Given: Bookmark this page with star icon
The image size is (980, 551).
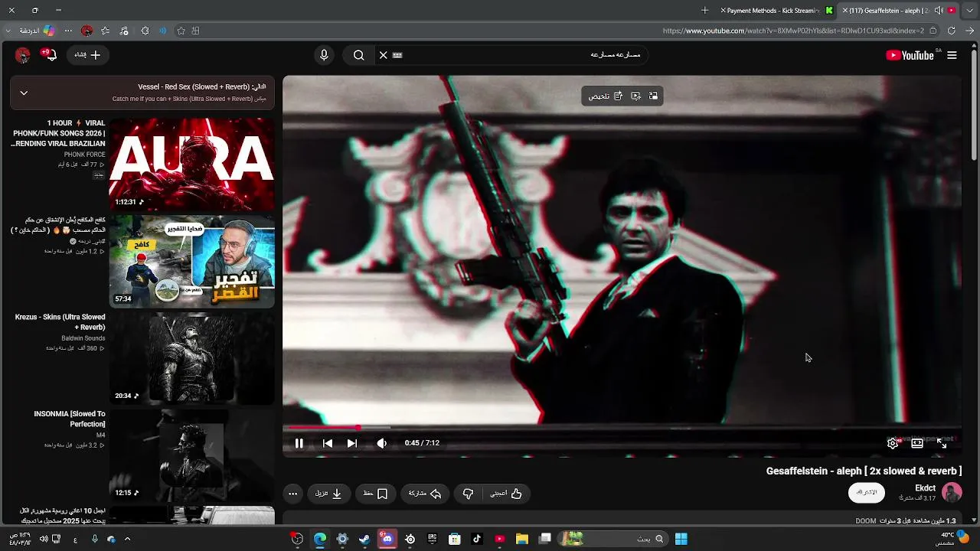Looking at the screenshot, I should pyautogui.click(x=181, y=31).
